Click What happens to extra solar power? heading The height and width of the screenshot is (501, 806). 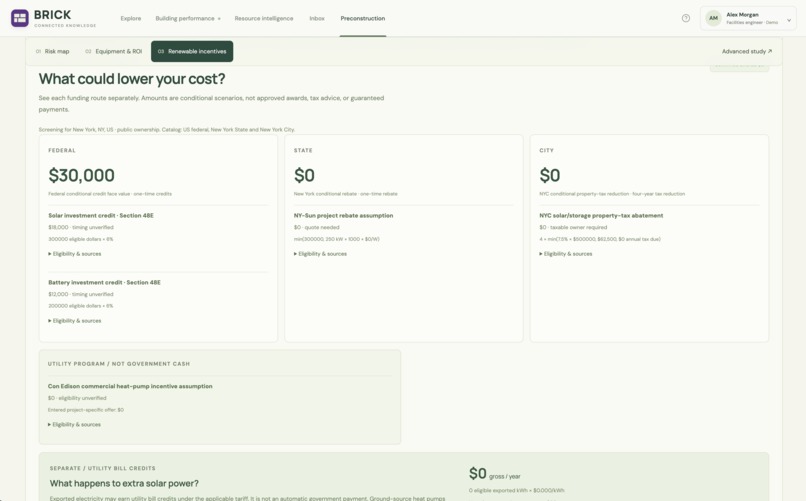click(124, 484)
